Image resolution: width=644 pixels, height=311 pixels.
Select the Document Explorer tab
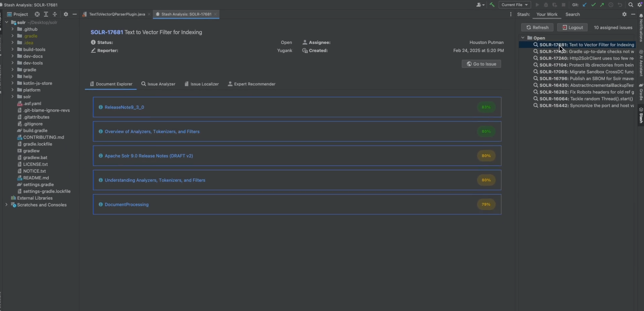pyautogui.click(x=111, y=84)
